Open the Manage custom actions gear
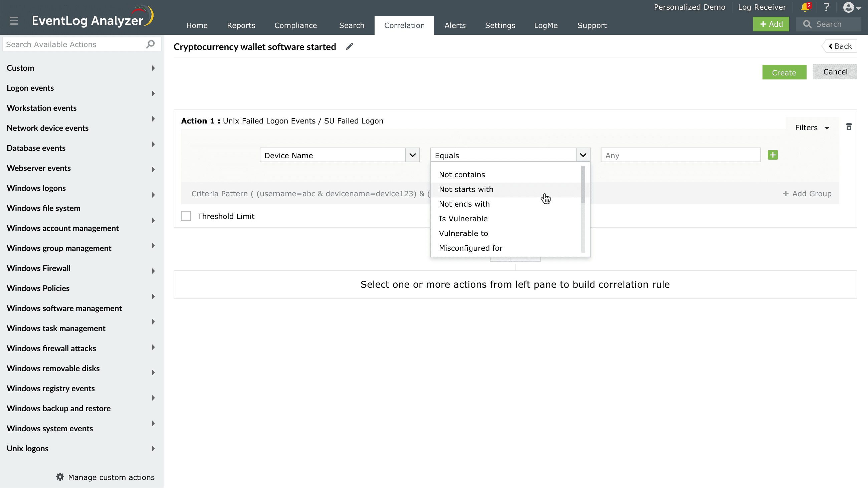 click(x=60, y=477)
